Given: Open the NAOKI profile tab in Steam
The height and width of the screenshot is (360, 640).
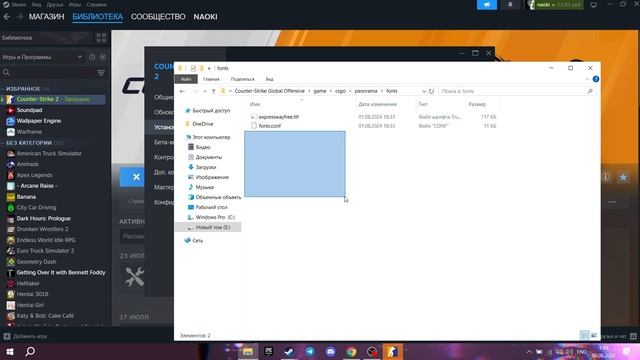Looking at the screenshot, I should tap(205, 17).
